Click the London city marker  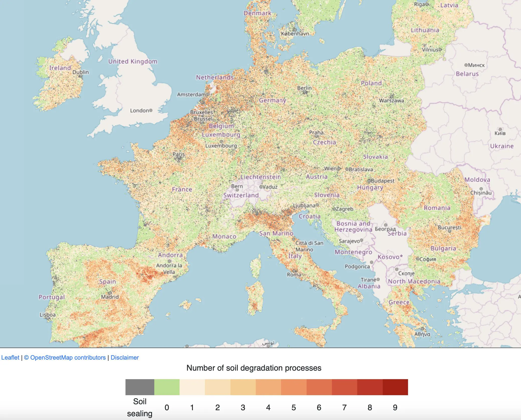pyautogui.click(x=151, y=110)
